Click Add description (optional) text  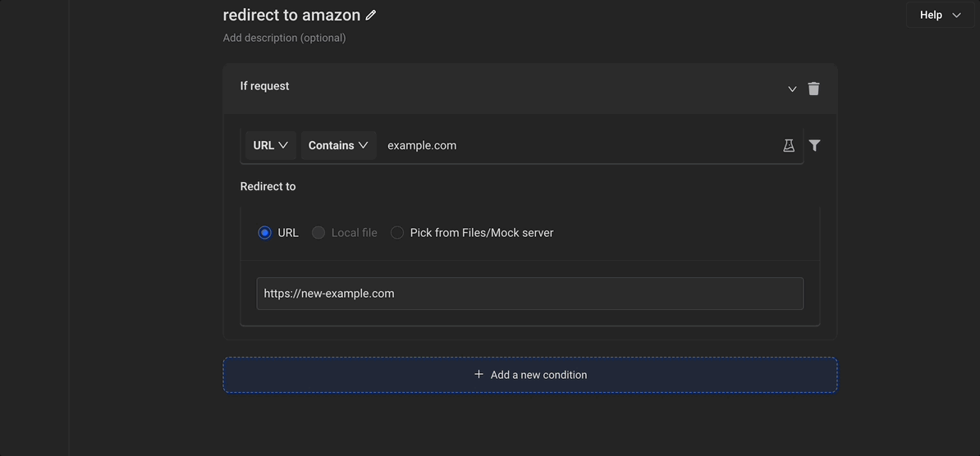click(x=284, y=38)
